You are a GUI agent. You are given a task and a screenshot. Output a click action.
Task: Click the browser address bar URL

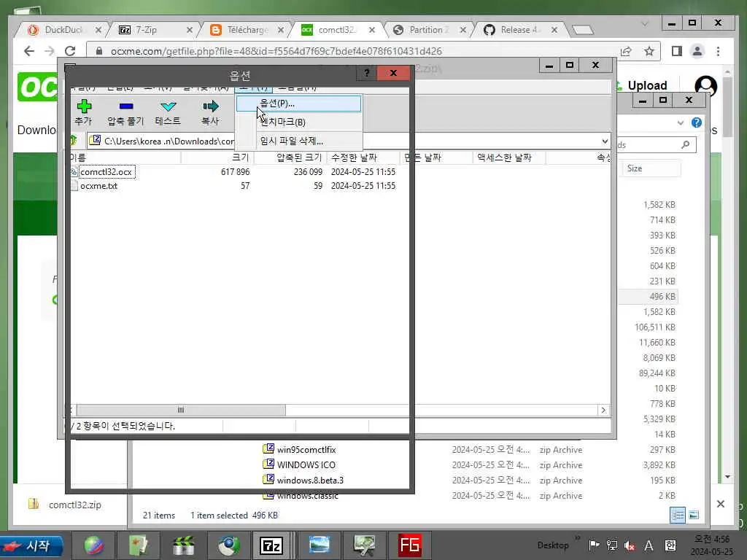(x=276, y=51)
